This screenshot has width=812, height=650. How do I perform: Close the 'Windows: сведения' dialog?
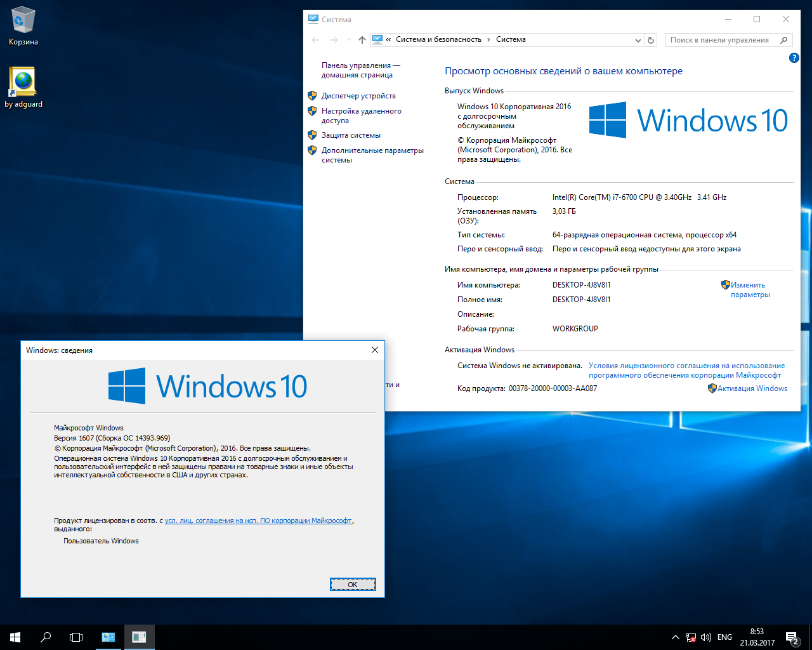tap(374, 350)
